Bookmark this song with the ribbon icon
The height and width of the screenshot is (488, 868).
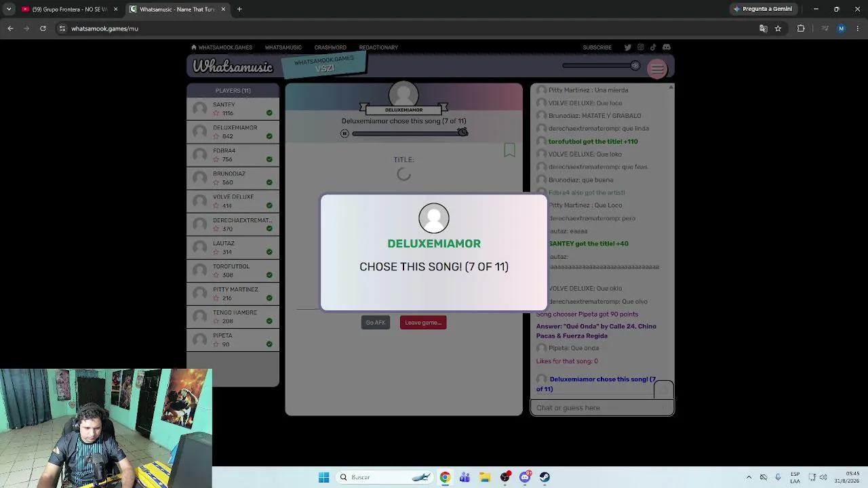[x=509, y=150]
